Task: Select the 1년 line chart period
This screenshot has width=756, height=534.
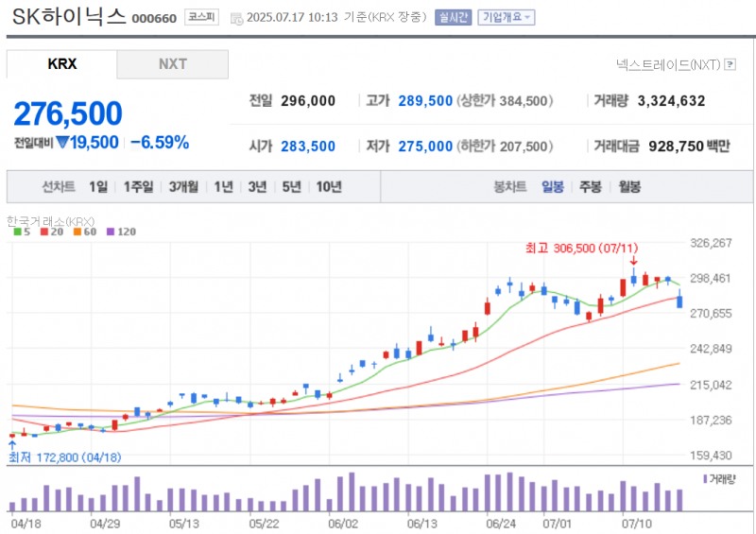Action: (223, 187)
